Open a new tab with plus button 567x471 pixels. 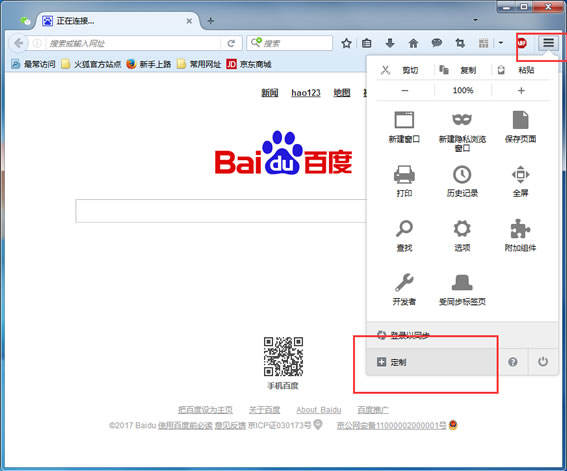[211, 21]
